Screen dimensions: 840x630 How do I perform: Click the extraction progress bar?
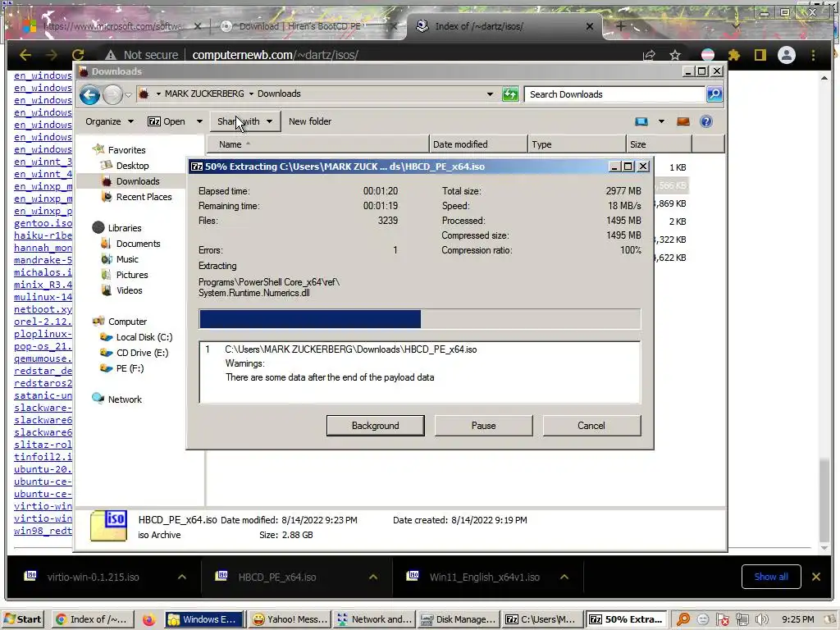(x=419, y=319)
